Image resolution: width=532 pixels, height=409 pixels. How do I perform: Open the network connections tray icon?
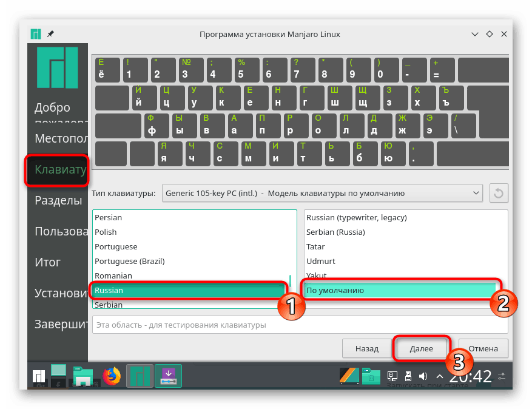(x=392, y=376)
